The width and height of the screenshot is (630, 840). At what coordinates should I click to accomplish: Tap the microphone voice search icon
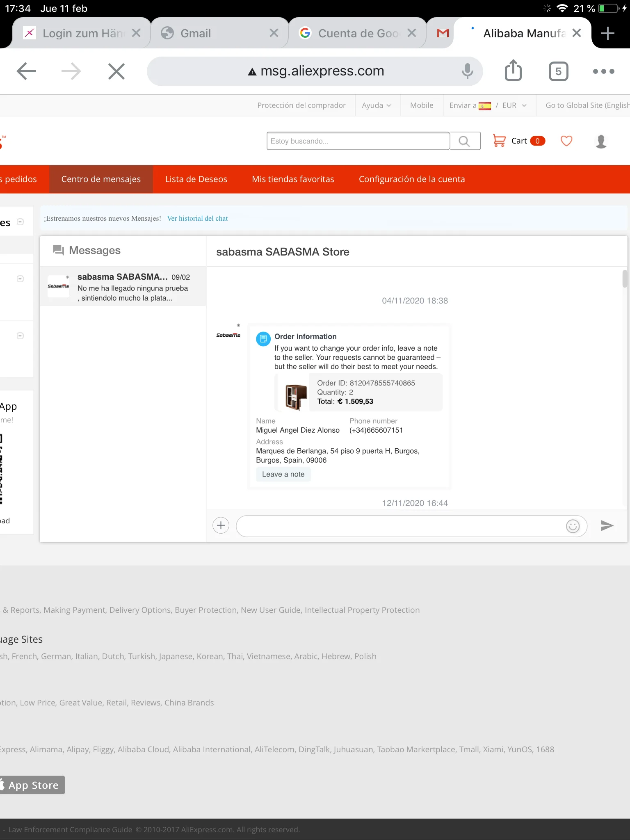click(467, 71)
